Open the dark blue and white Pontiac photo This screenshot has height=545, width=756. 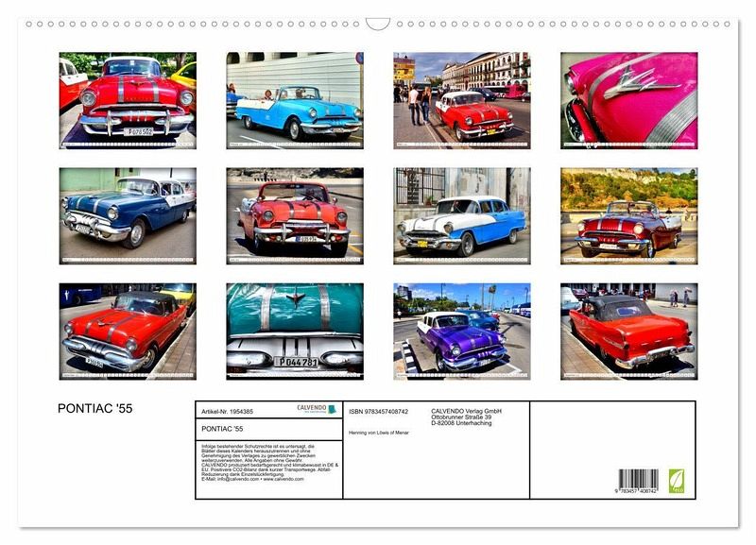click(x=128, y=216)
